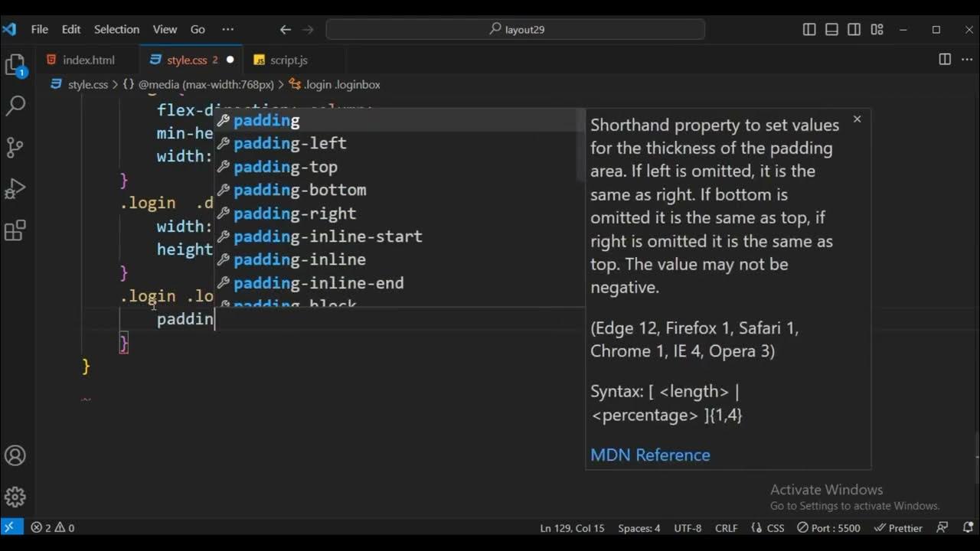
Task: Select padding-inline-start from the suggestion list
Action: 328,236
